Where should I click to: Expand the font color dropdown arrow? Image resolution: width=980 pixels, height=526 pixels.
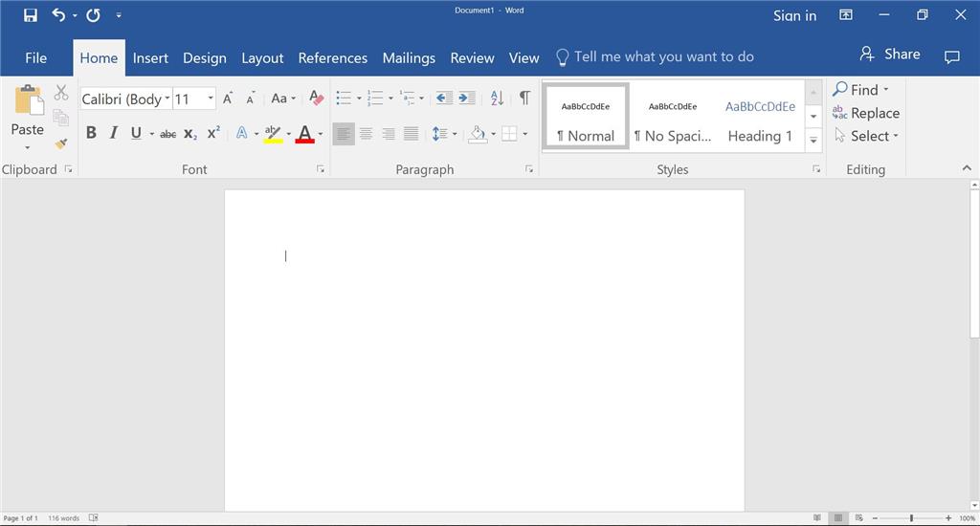pos(321,134)
